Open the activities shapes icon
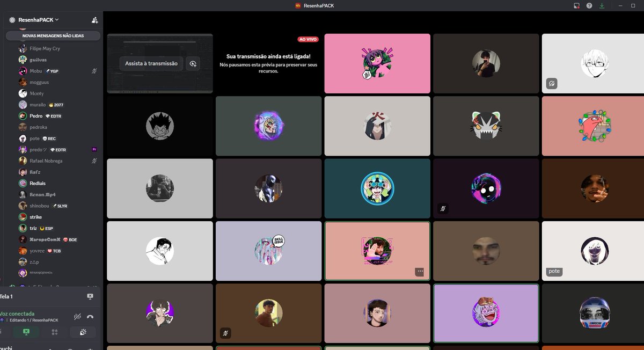This screenshot has height=350, width=644. (54, 332)
